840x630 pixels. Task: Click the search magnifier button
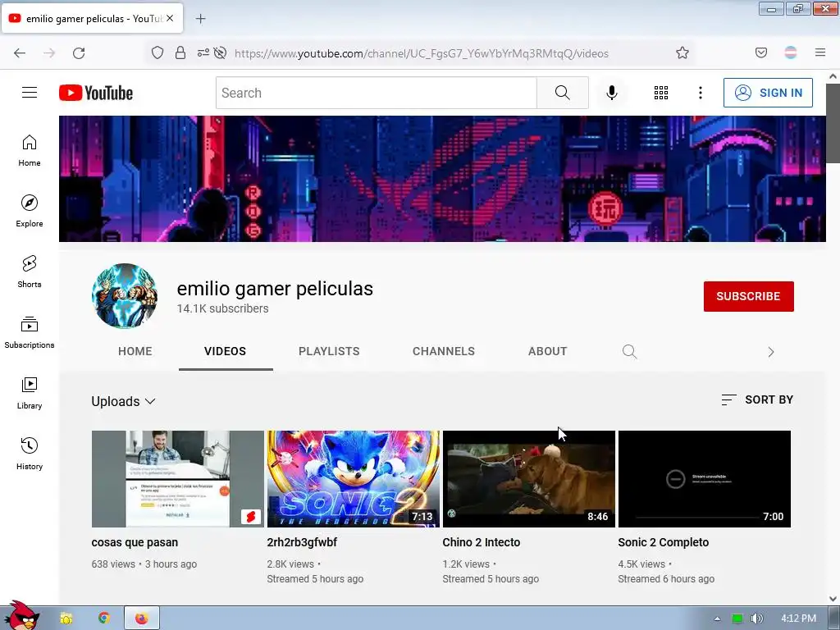coord(563,93)
